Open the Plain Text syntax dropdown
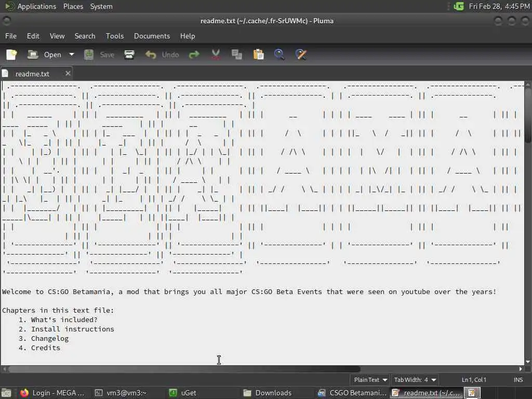The height and width of the screenshot is (399, 532). pos(370,380)
